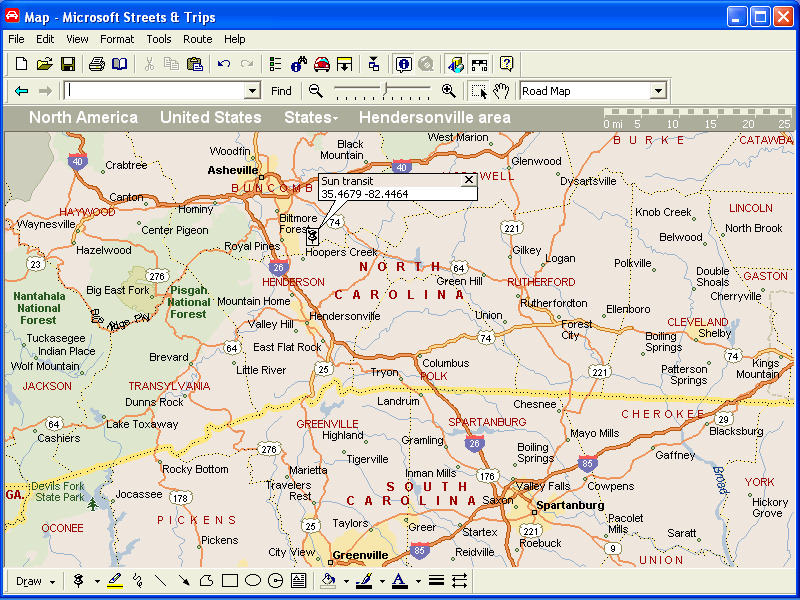Open the Format menu

tap(117, 39)
